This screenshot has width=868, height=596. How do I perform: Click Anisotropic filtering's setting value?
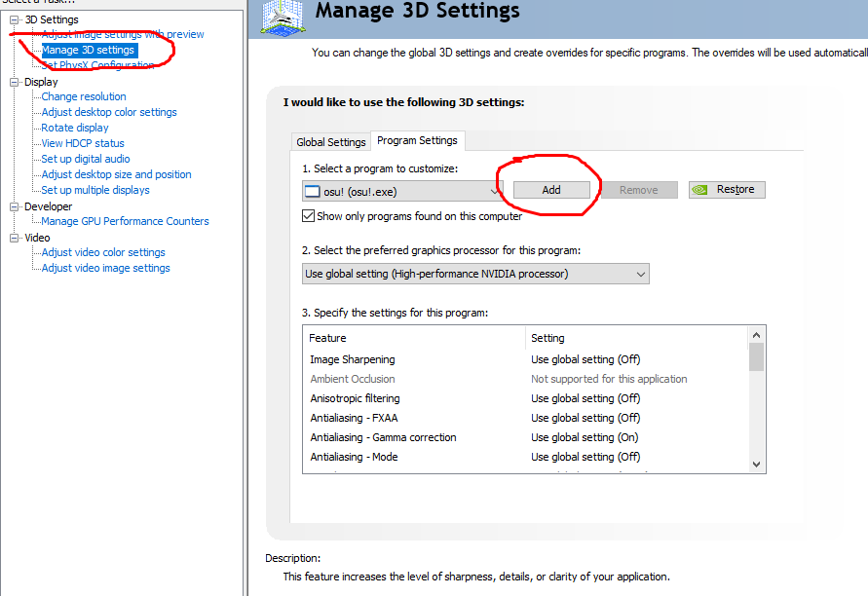coord(585,398)
